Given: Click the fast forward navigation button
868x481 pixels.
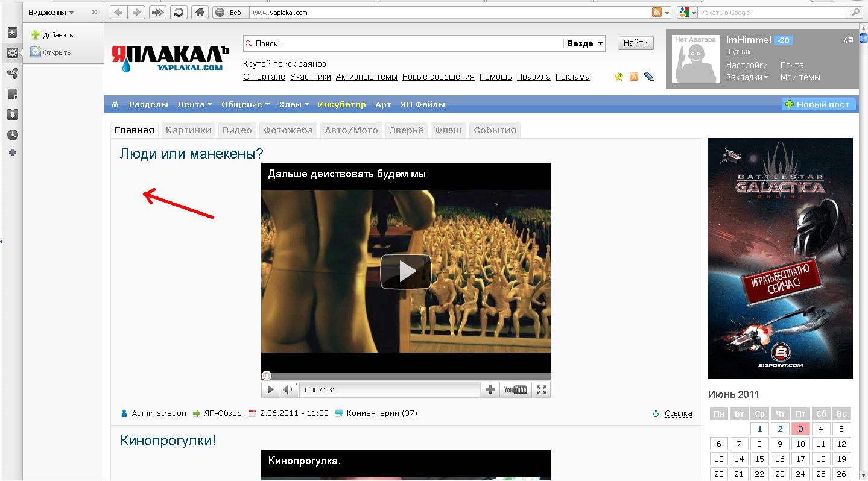Looking at the screenshot, I should [x=157, y=13].
